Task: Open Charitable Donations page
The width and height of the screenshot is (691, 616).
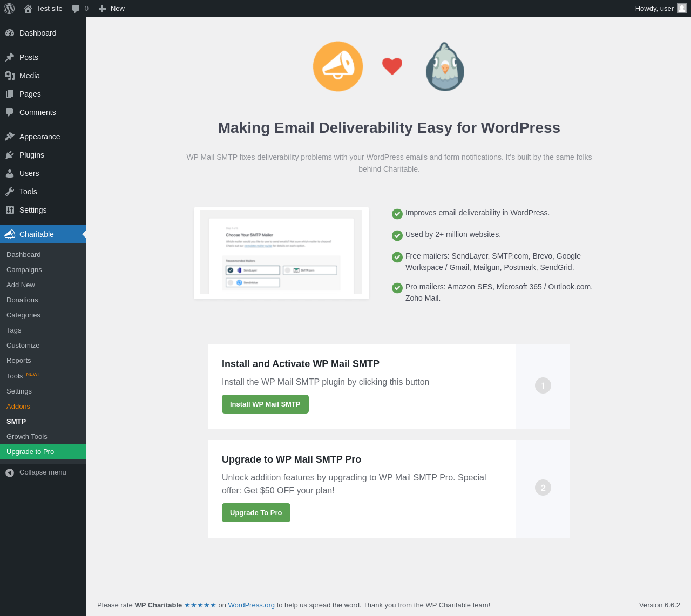Action: tap(43, 300)
